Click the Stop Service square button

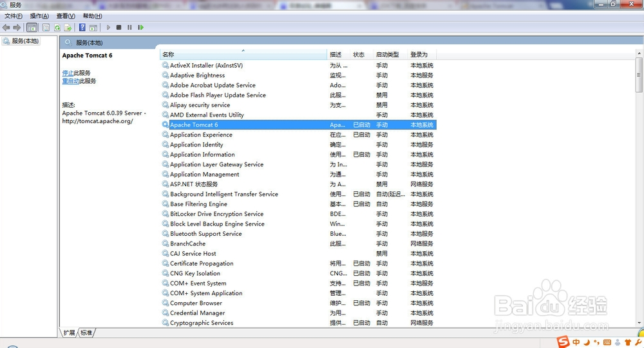[x=118, y=28]
